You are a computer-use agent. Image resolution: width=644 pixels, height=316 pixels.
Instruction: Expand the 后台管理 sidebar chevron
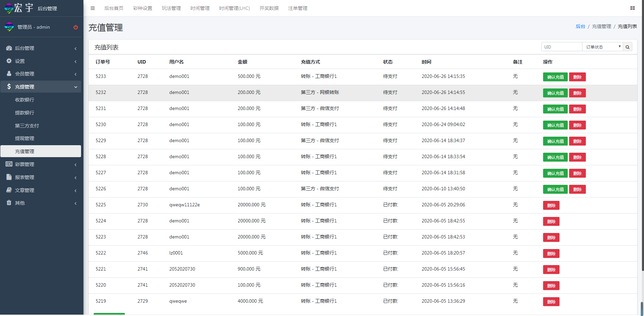point(76,49)
